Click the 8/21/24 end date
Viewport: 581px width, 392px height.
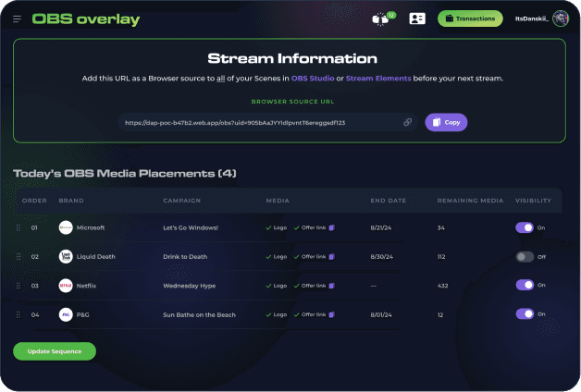pos(381,227)
